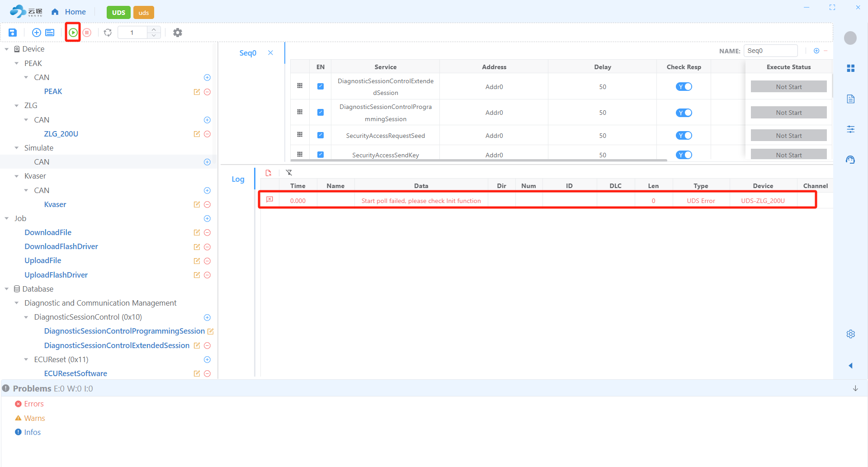Viewport: 868px width, 467px height.
Task: Switch to the Seq0 tab
Action: click(248, 53)
